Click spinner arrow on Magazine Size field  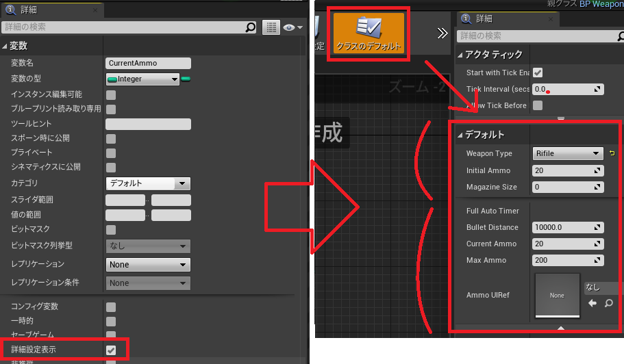point(597,187)
